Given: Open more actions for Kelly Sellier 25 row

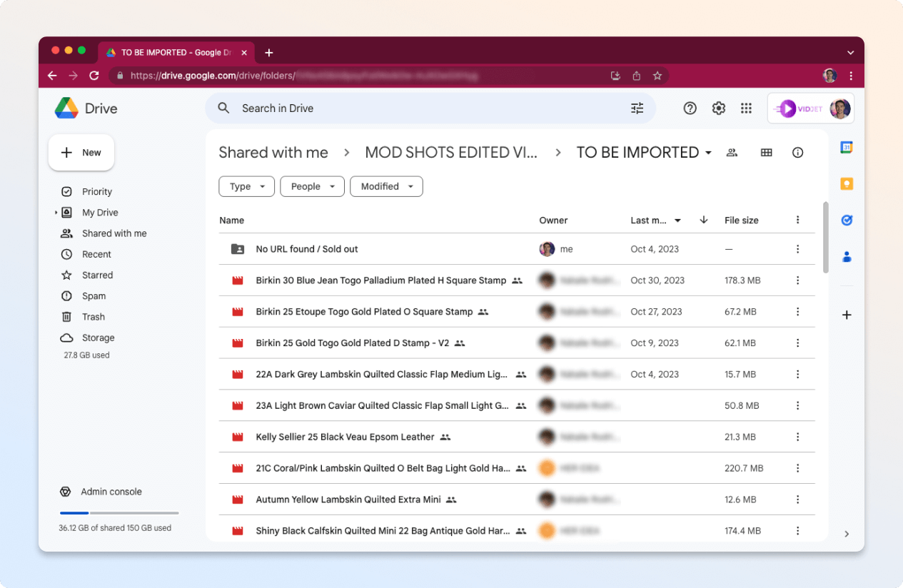Looking at the screenshot, I should point(798,437).
